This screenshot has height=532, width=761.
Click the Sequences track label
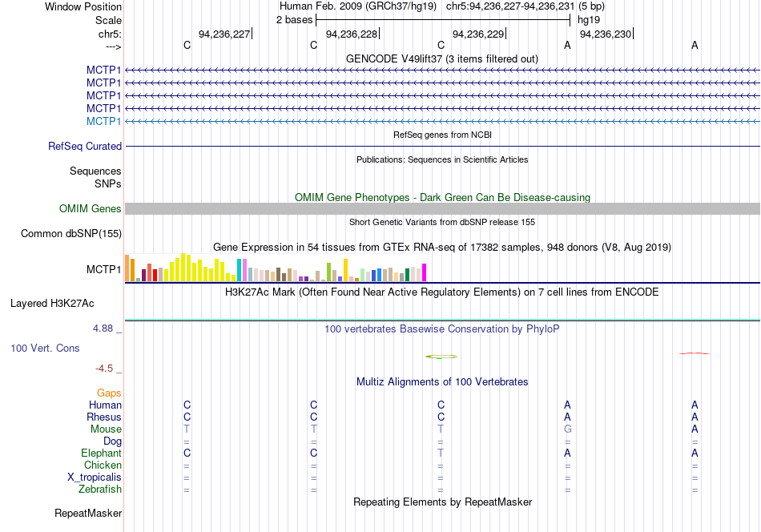tap(95, 171)
